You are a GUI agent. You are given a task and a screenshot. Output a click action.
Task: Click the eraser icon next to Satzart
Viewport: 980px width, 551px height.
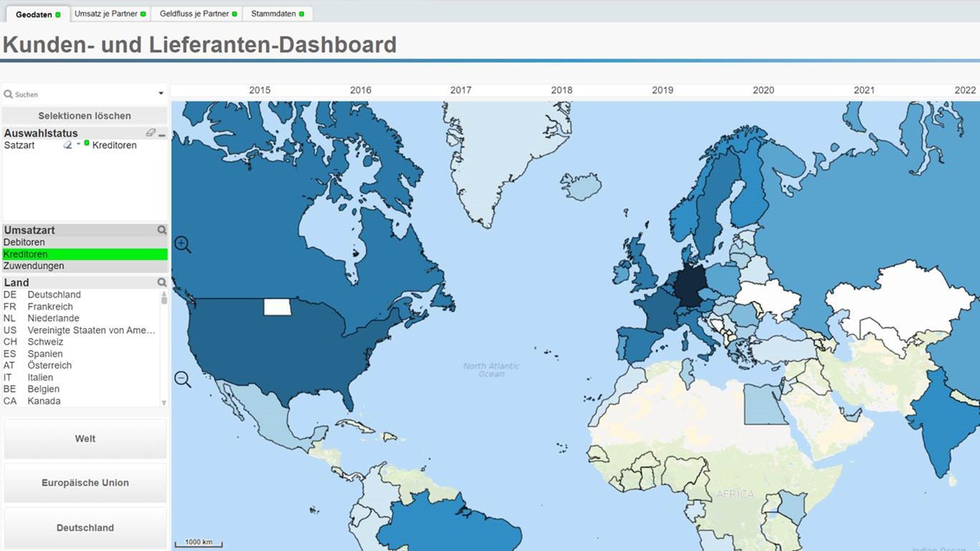pos(67,144)
